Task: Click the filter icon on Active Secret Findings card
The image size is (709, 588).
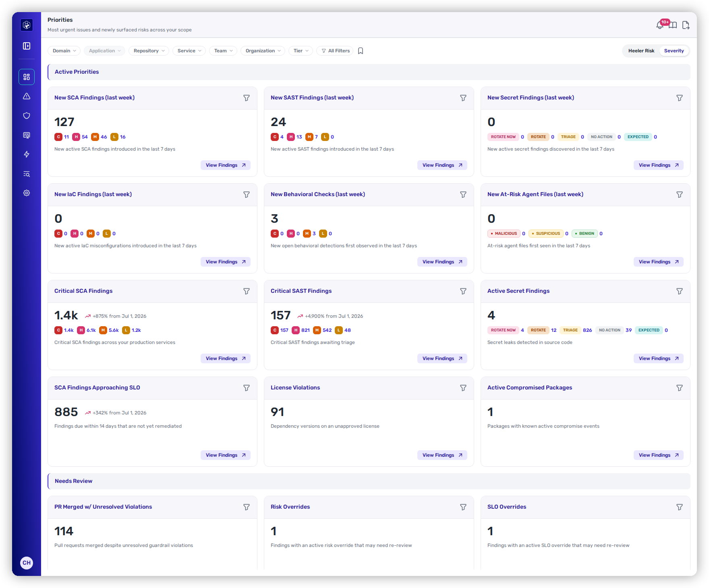Action: (680, 291)
